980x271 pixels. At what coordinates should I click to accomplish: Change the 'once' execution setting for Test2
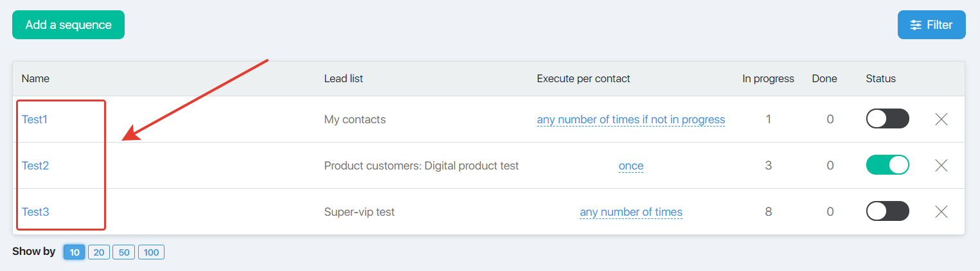(x=631, y=166)
